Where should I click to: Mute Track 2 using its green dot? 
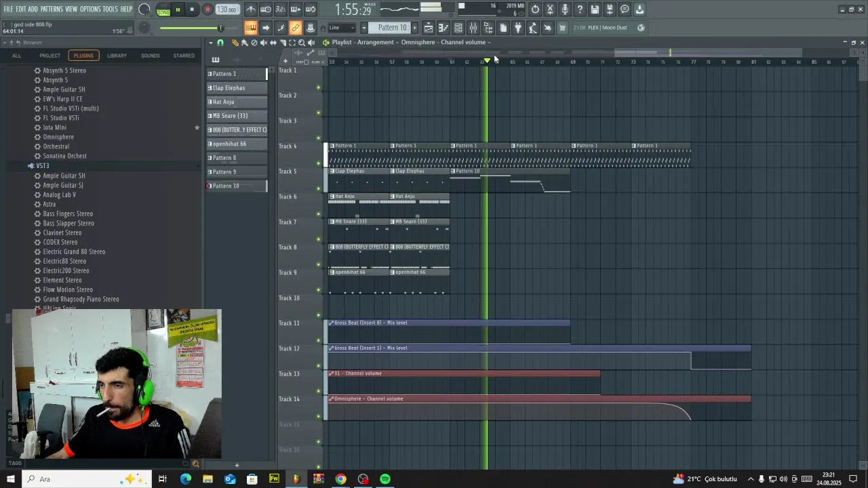[318, 113]
